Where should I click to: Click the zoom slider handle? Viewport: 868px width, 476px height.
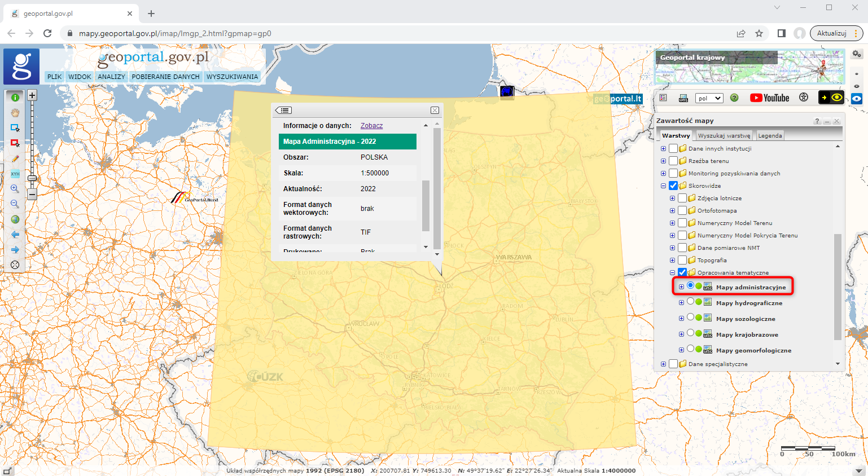[x=32, y=178]
